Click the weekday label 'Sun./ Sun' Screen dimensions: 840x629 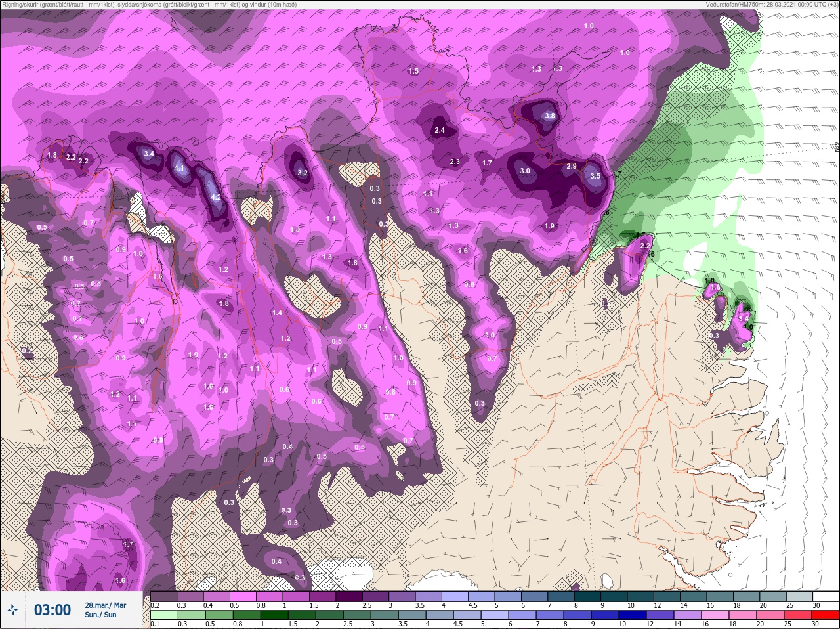[101, 615]
